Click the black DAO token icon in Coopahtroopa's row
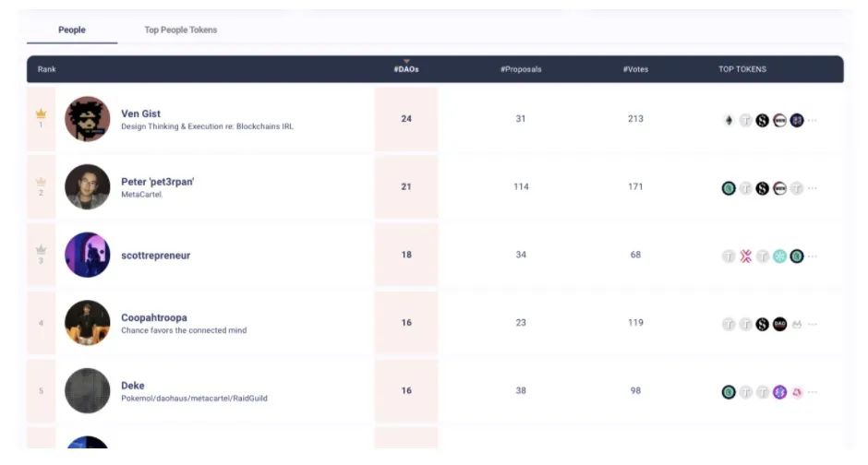 [779, 324]
